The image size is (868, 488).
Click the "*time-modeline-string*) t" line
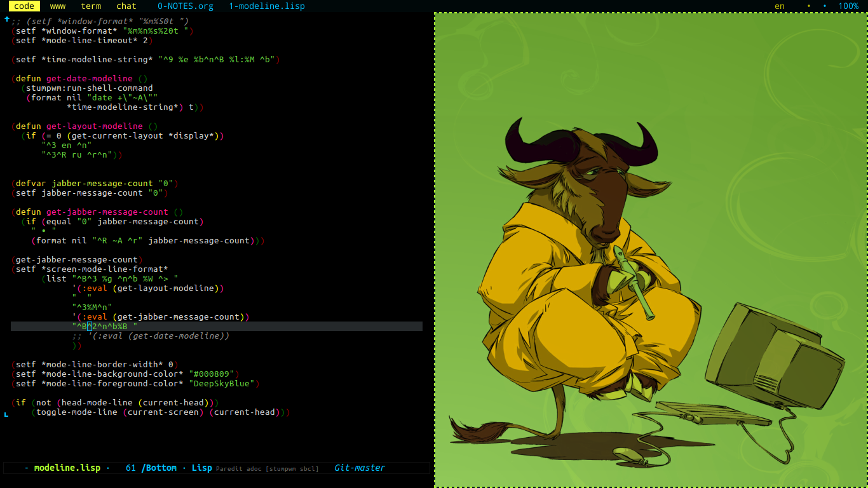pos(135,107)
